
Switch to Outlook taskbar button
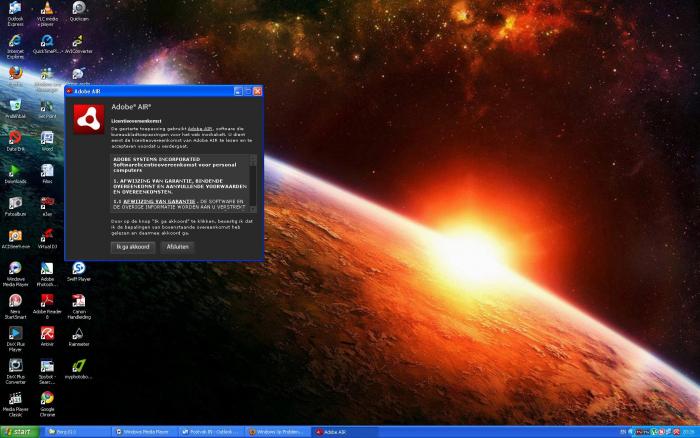click(211, 432)
